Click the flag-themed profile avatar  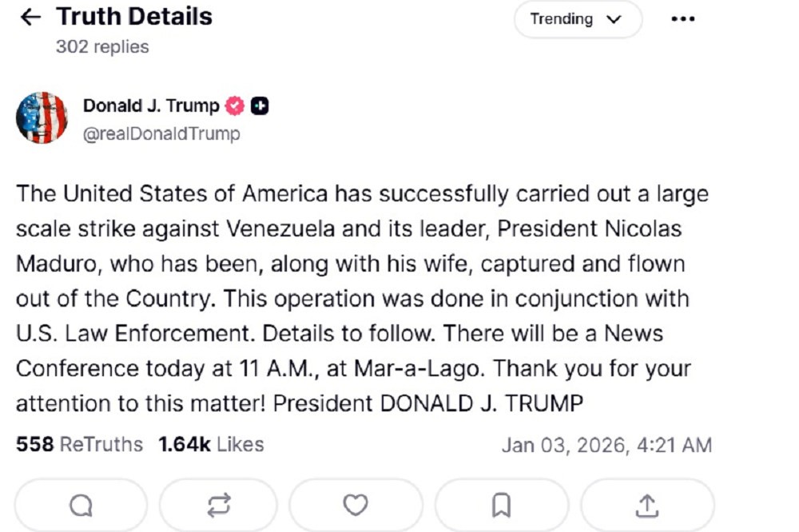tap(42, 117)
